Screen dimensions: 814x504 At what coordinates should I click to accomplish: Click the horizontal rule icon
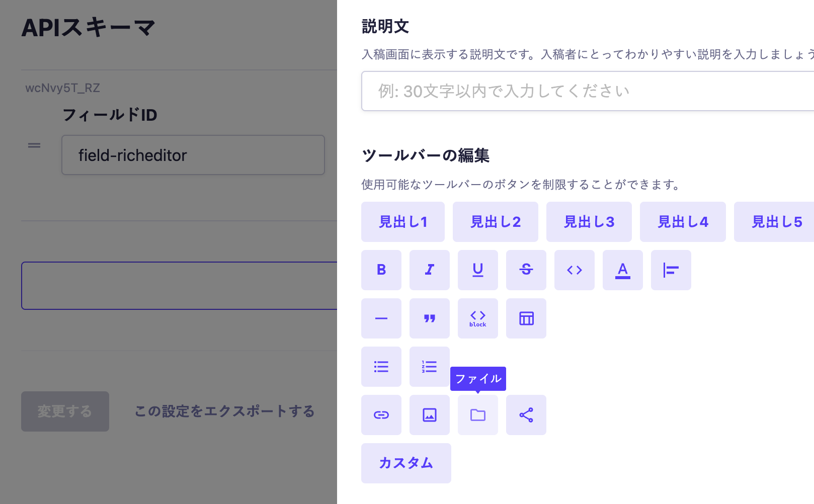[381, 318]
